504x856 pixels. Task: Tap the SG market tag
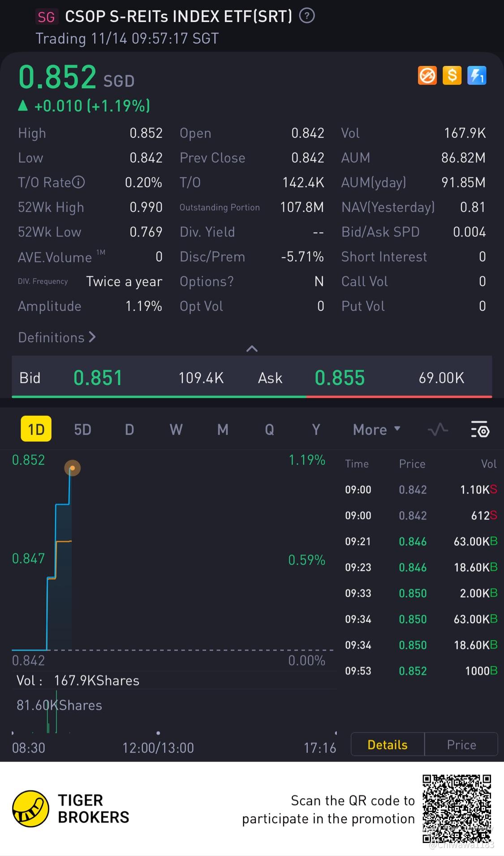[46, 17]
